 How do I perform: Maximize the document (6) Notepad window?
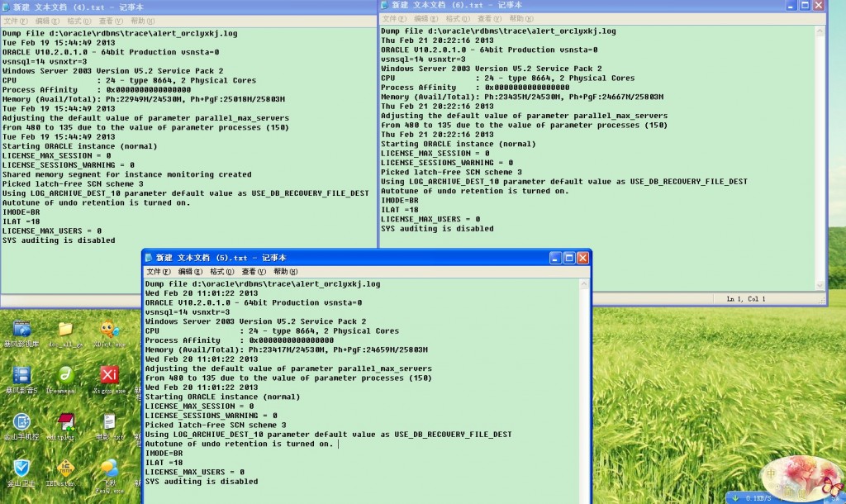805,5
